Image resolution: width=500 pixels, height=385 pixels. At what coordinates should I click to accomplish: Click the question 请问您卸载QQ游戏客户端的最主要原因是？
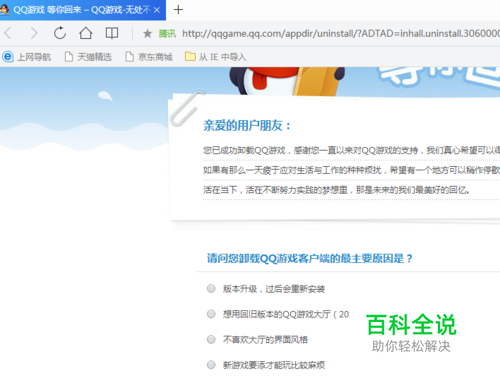[x=310, y=258]
